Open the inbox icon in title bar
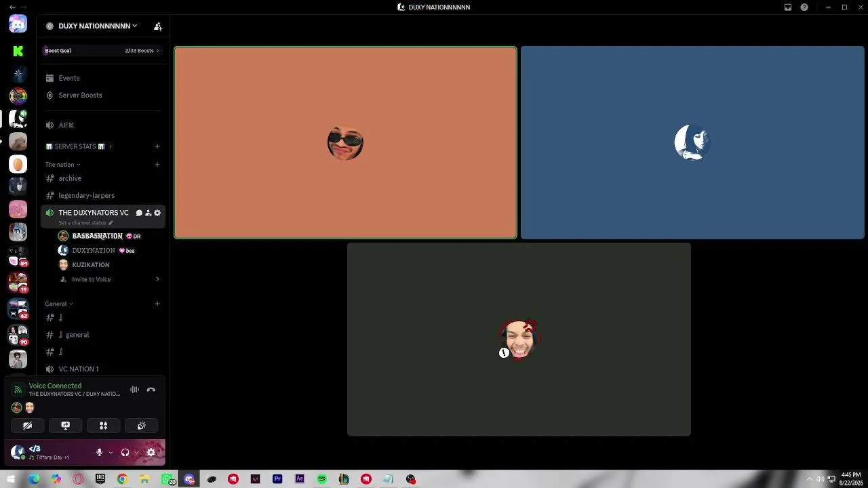 pos(788,7)
